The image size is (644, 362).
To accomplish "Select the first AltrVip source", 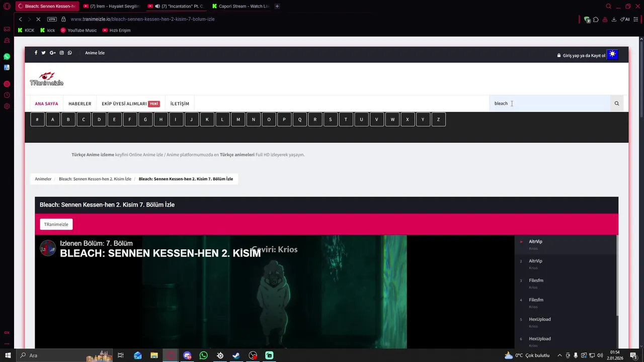I will point(566,245).
